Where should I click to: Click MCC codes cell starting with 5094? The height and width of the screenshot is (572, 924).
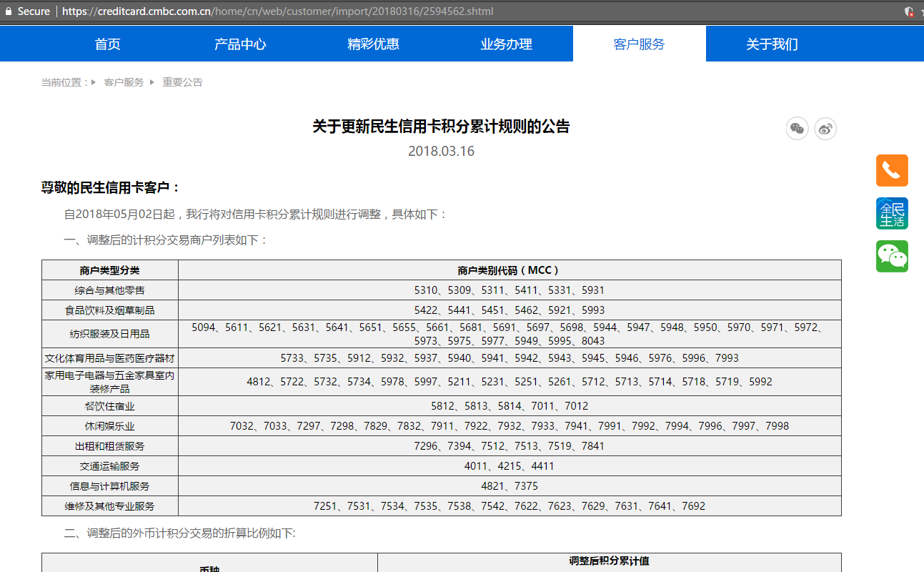point(510,334)
